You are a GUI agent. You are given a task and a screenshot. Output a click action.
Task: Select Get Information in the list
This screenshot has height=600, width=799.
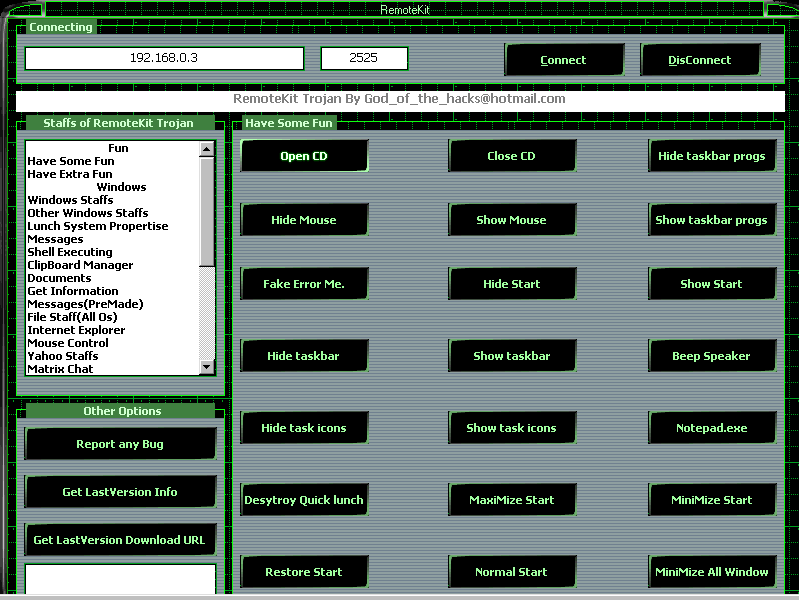(x=73, y=291)
